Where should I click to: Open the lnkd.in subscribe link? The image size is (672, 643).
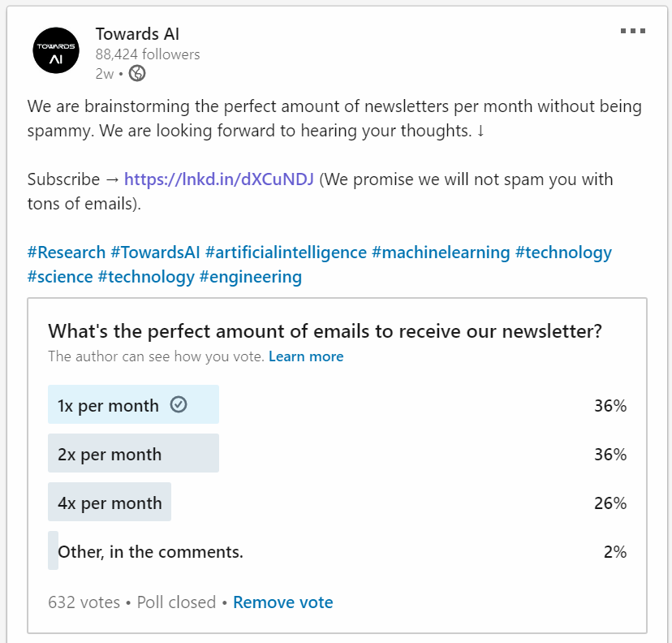pos(218,179)
